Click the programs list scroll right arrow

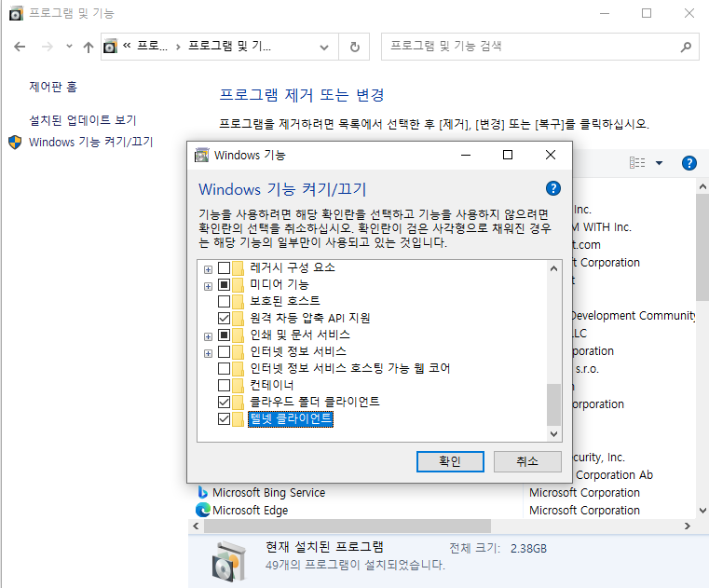click(x=688, y=526)
